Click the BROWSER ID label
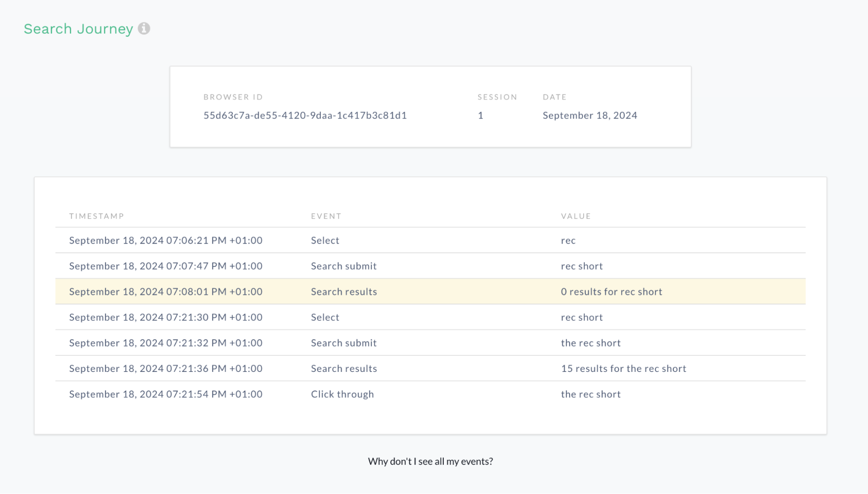This screenshot has height=494, width=868. 233,97
